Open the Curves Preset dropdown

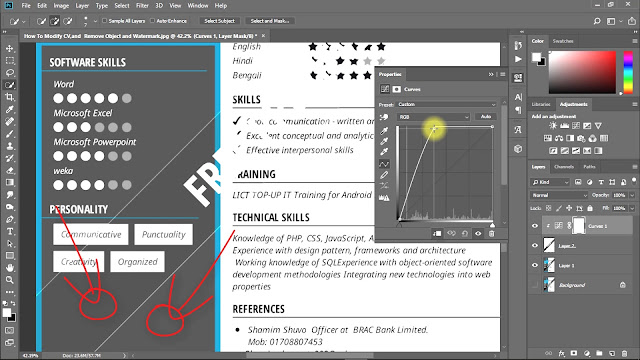click(x=447, y=104)
